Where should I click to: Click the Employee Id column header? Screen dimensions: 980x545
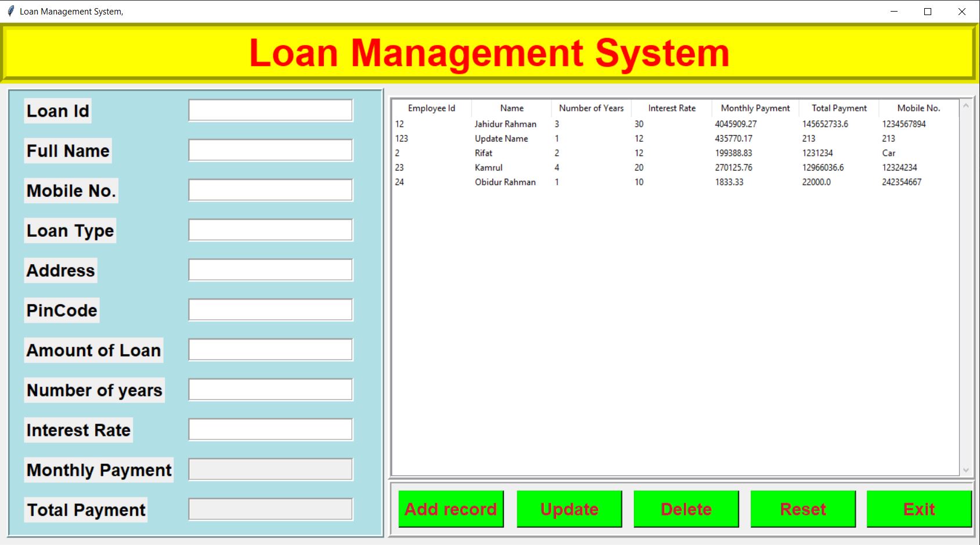(x=431, y=108)
